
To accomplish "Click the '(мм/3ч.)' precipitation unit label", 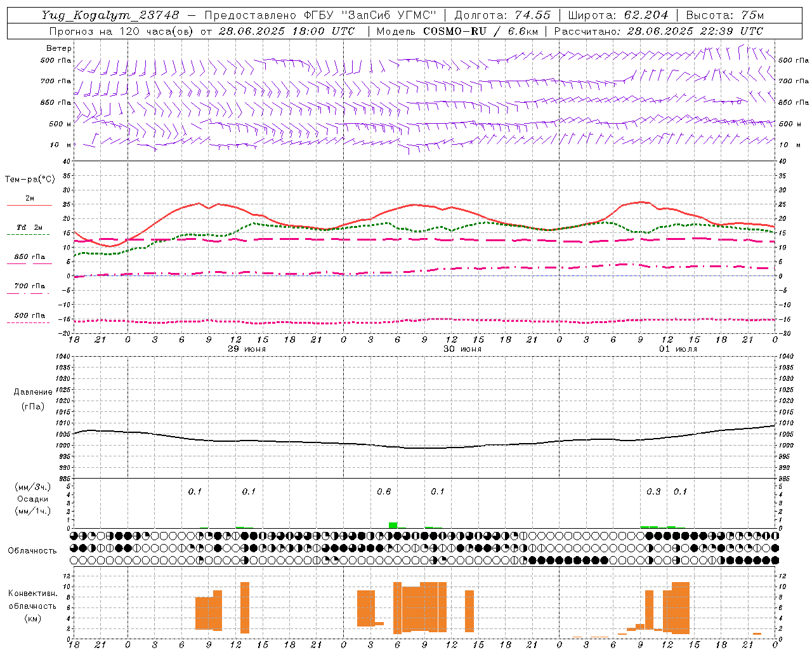I will [x=33, y=487].
